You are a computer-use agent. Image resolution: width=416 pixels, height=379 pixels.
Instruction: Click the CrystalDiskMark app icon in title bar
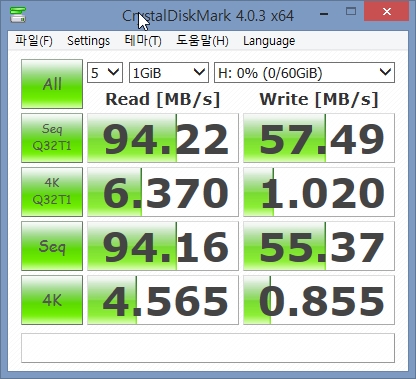(18, 14)
